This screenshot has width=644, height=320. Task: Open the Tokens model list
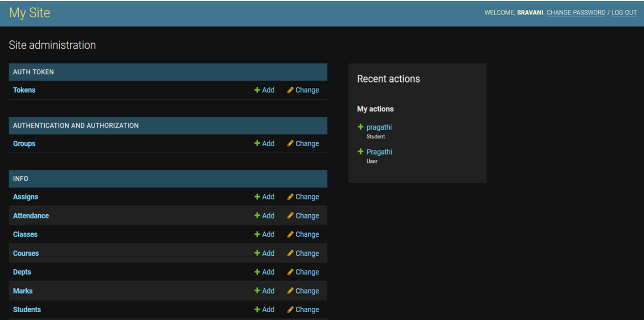[24, 90]
